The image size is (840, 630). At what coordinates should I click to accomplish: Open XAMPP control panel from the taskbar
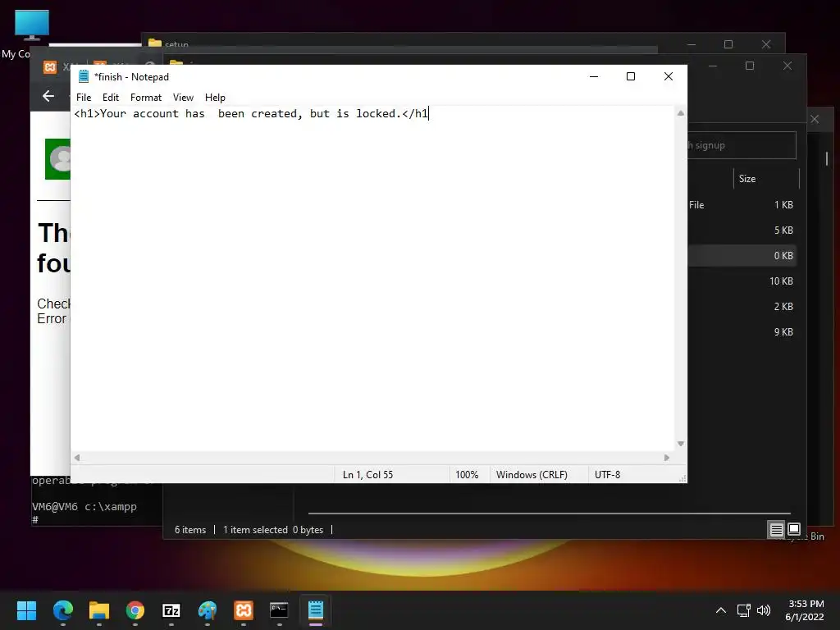pyautogui.click(x=243, y=610)
